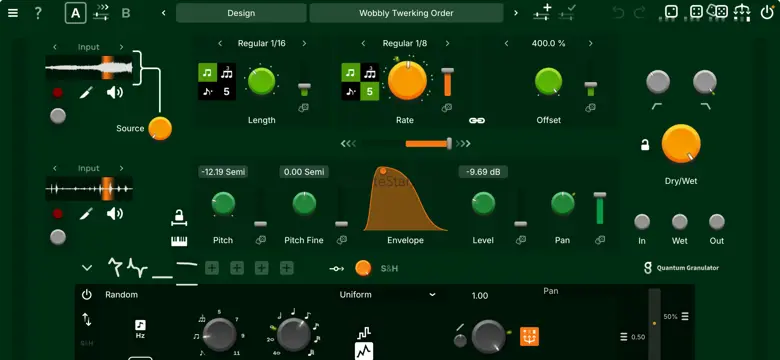Add a modulator with the first plus button
The image size is (780, 360).
click(x=212, y=269)
